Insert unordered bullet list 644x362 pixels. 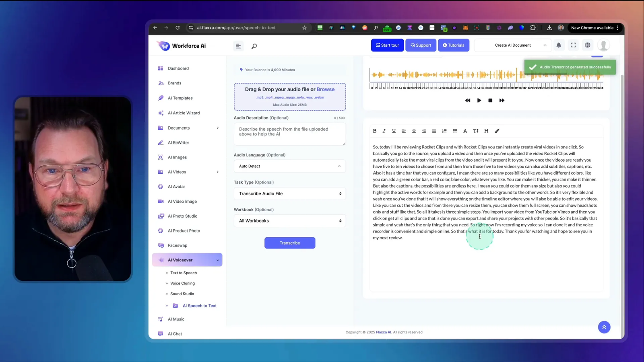coord(455,131)
